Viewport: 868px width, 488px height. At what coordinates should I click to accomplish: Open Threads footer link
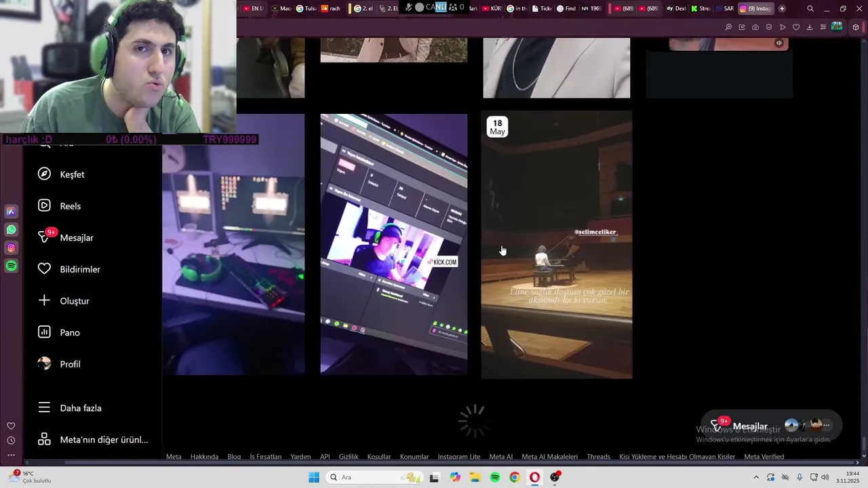click(x=598, y=457)
